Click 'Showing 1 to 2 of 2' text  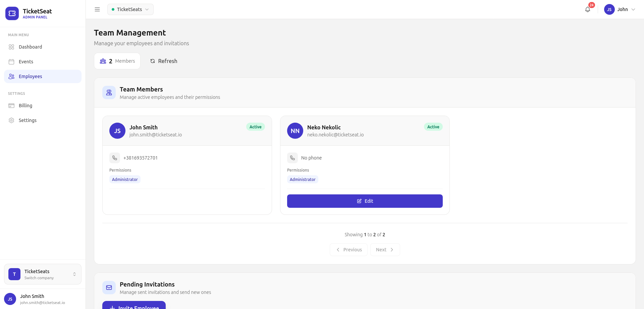pos(365,235)
